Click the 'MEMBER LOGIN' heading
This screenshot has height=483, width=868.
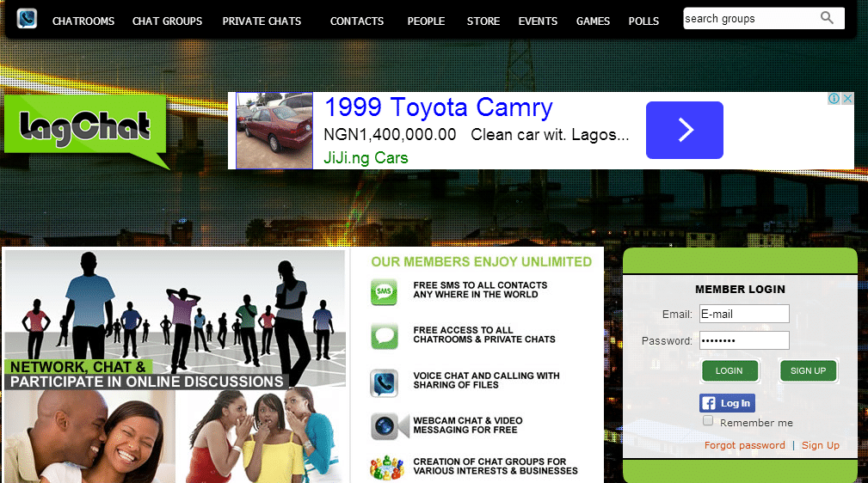click(x=740, y=290)
